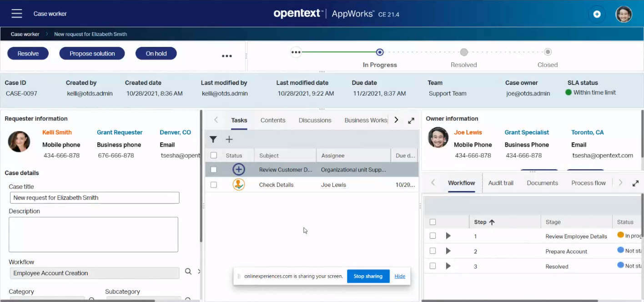
Task: Maximize the Workflow panel
Action: click(x=635, y=183)
